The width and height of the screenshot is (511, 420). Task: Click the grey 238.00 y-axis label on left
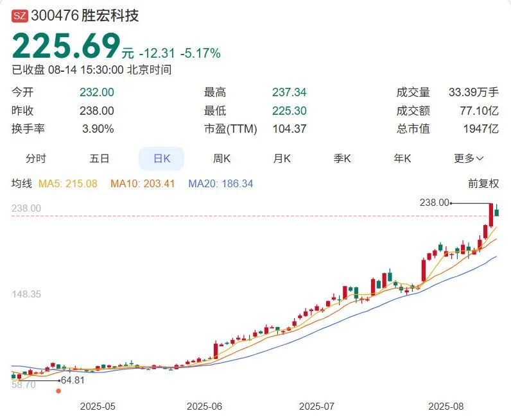pos(26,208)
